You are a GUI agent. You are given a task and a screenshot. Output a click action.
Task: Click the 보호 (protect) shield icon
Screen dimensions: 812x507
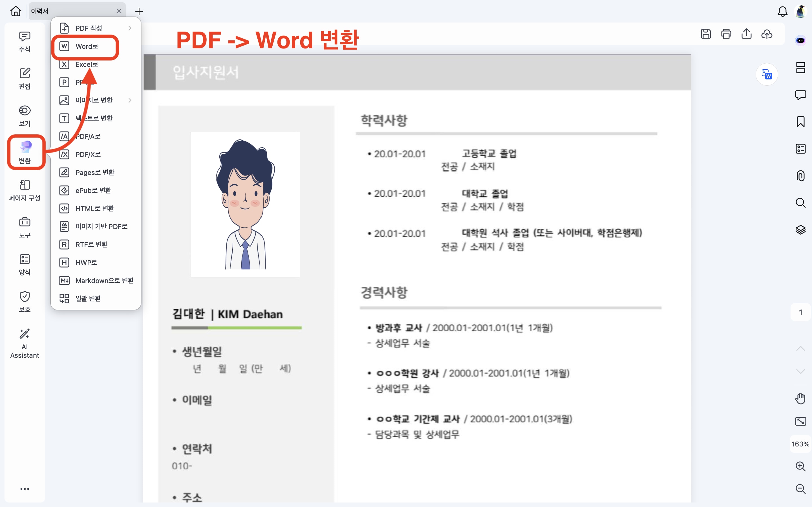point(25,301)
